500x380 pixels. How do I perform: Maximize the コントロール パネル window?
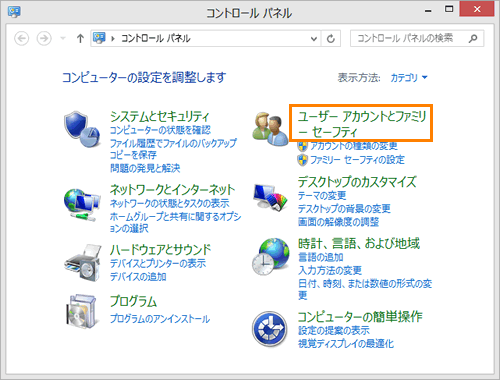pyautogui.click(x=449, y=9)
